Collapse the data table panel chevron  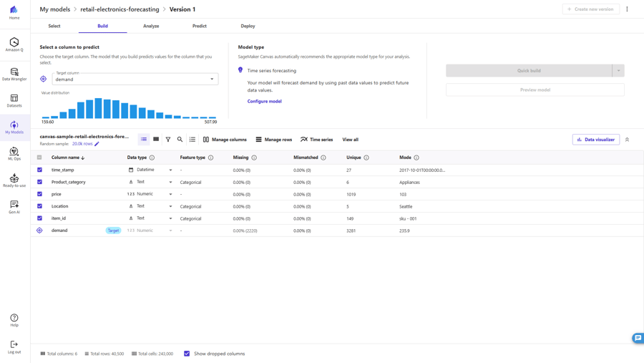[x=628, y=140]
